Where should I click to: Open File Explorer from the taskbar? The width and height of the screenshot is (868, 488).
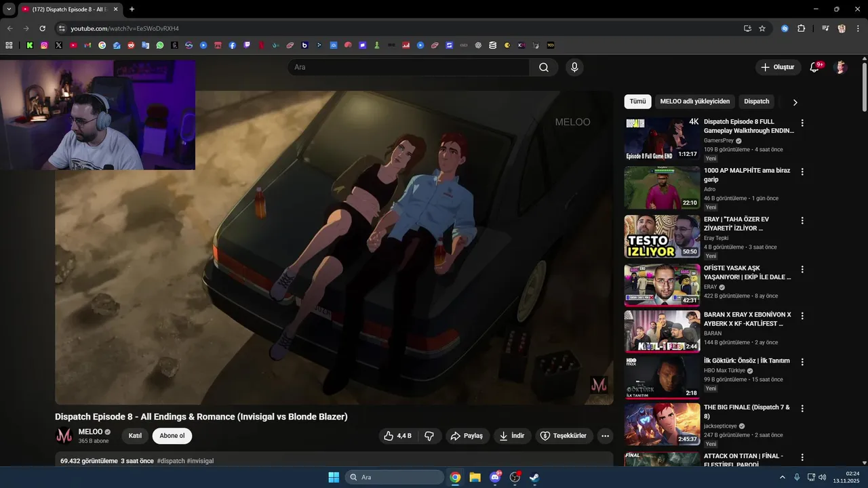coord(475,477)
